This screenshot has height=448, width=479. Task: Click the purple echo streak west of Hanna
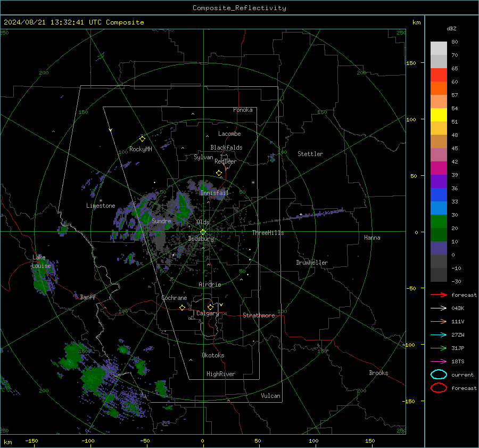[x=318, y=214]
